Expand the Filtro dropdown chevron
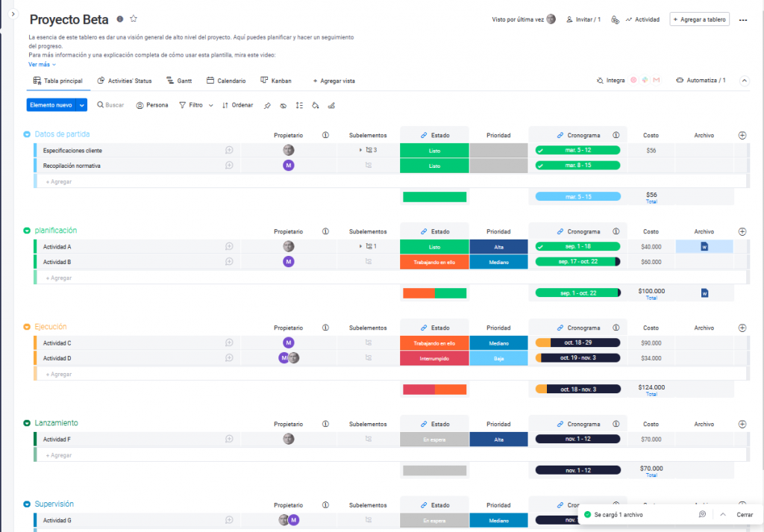This screenshot has height=532, width=764. pyautogui.click(x=211, y=105)
